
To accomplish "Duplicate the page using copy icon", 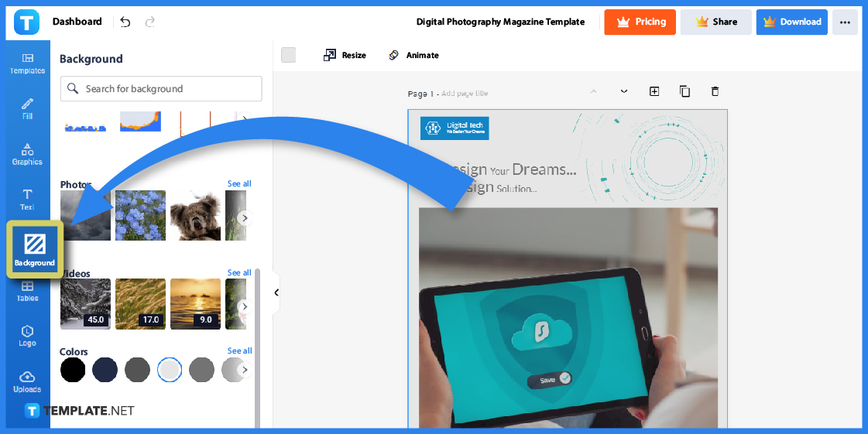I will [x=684, y=91].
